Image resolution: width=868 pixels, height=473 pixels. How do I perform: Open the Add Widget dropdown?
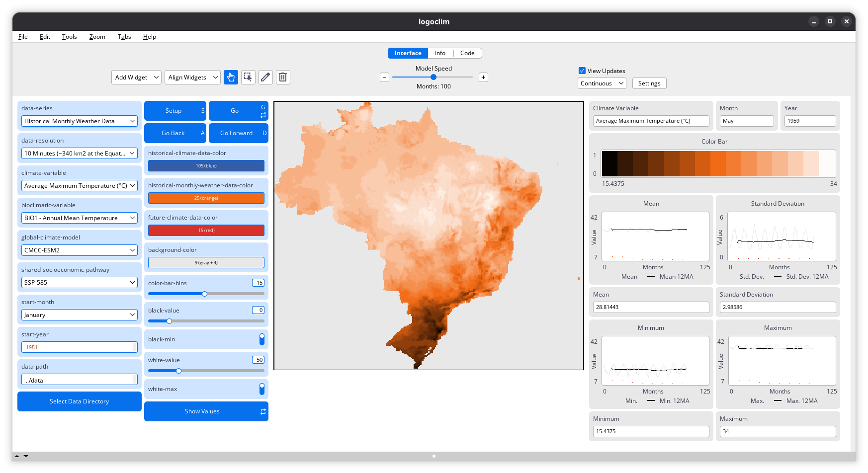136,77
